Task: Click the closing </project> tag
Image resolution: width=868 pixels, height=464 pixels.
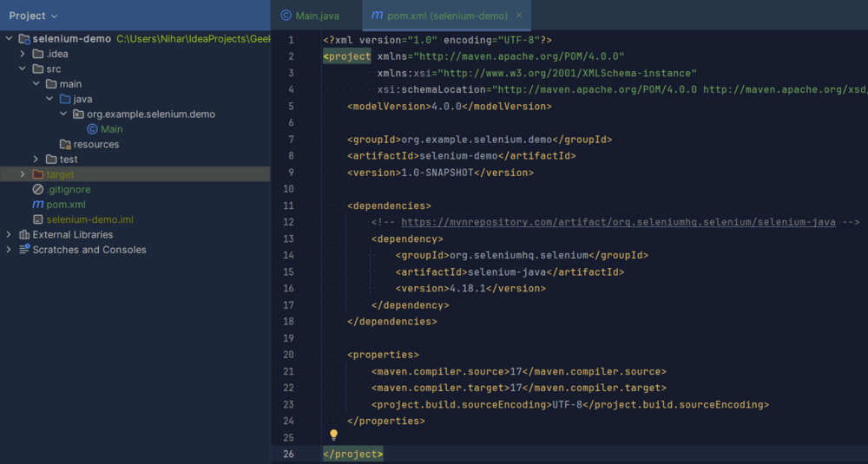Action: point(353,454)
